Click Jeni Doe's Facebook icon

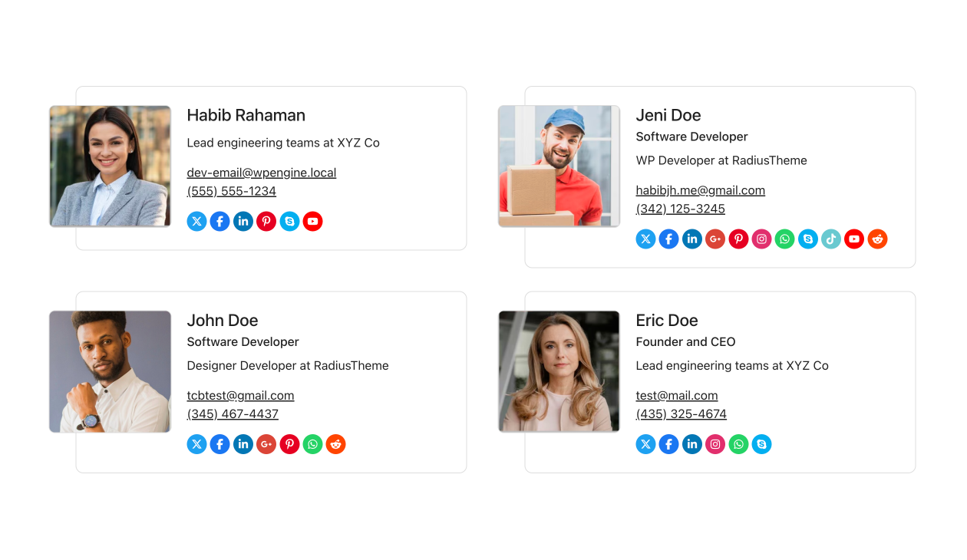click(x=669, y=239)
